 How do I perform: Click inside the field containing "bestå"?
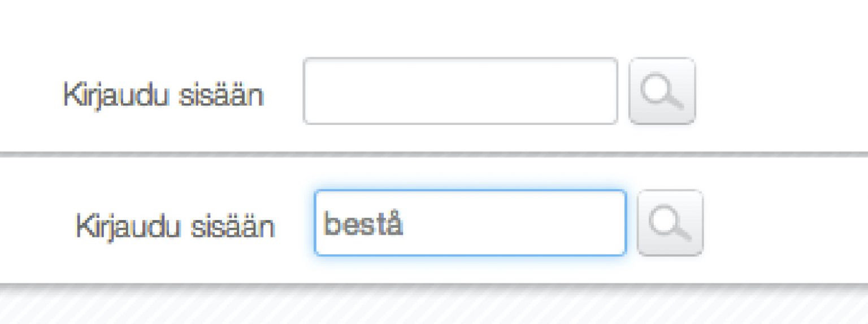tap(470, 223)
